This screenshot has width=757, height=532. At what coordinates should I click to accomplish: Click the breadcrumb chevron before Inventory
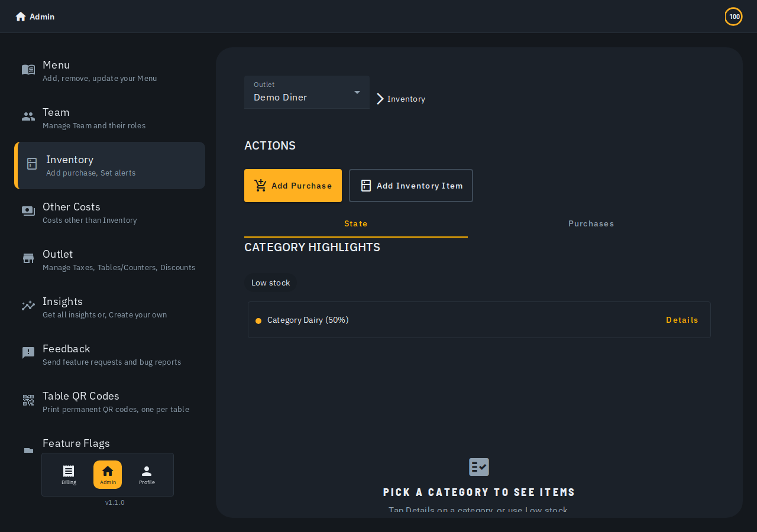(380, 99)
